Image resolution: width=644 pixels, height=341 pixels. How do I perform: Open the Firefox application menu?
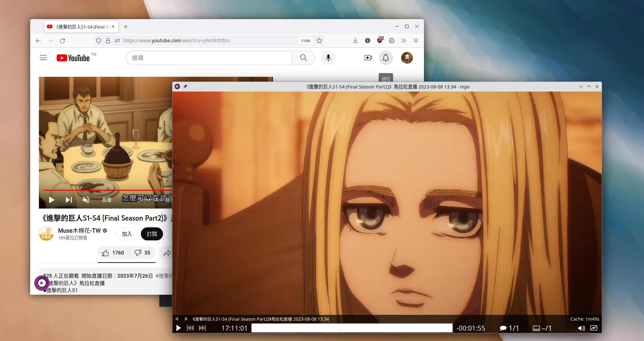416,41
